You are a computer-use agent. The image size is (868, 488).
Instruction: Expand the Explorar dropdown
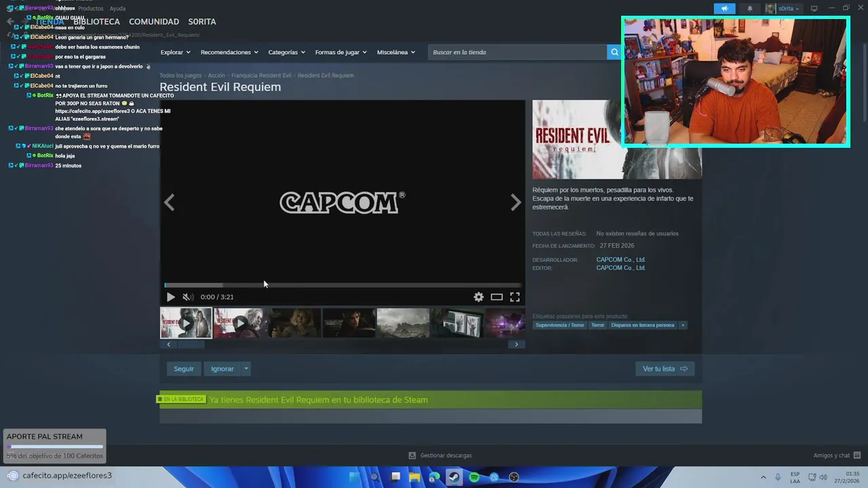tap(175, 52)
